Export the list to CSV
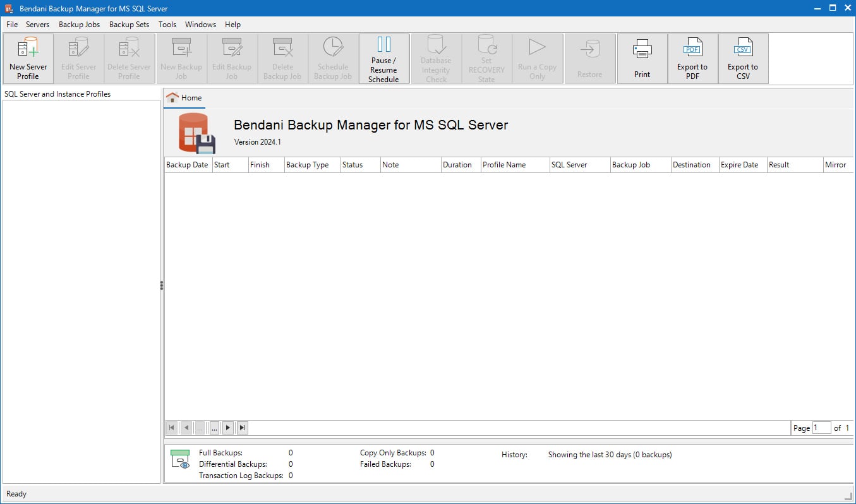The height and width of the screenshot is (504, 856). pos(744,59)
